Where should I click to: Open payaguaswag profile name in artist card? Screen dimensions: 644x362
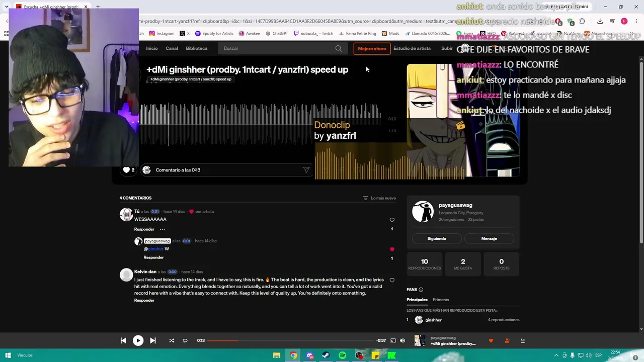(455, 205)
